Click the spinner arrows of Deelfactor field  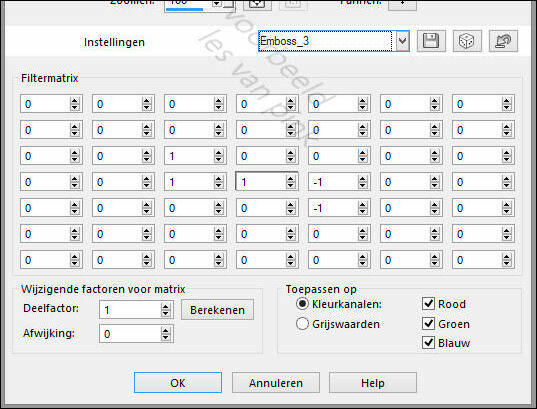tap(165, 310)
